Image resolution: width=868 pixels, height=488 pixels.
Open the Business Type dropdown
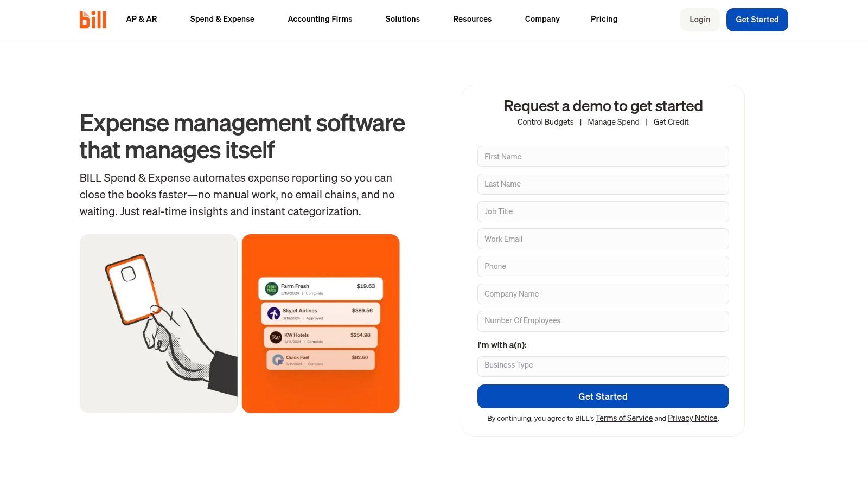click(603, 366)
